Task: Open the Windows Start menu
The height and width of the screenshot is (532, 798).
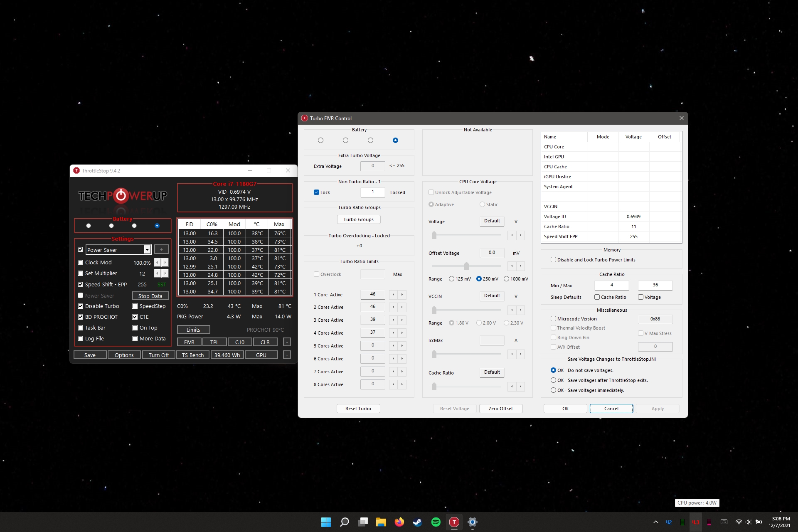Action: coord(326,522)
